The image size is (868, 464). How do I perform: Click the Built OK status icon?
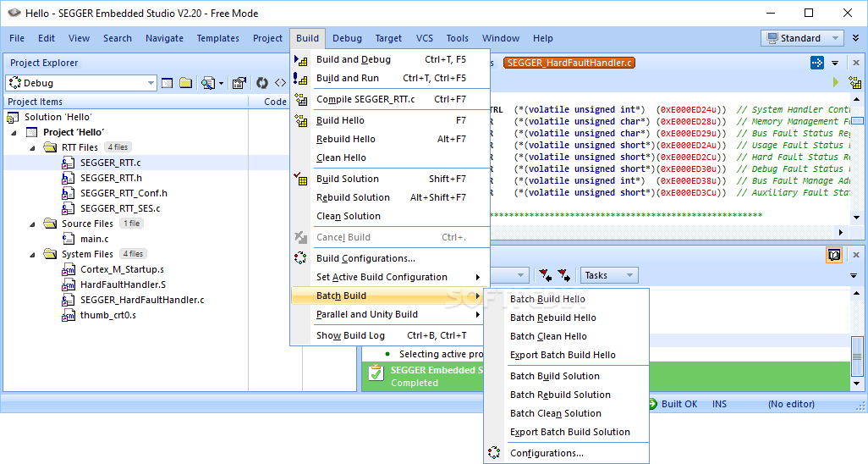(652, 404)
